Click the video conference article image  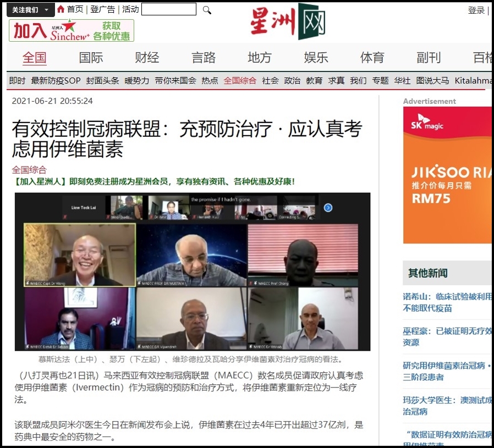point(192,272)
